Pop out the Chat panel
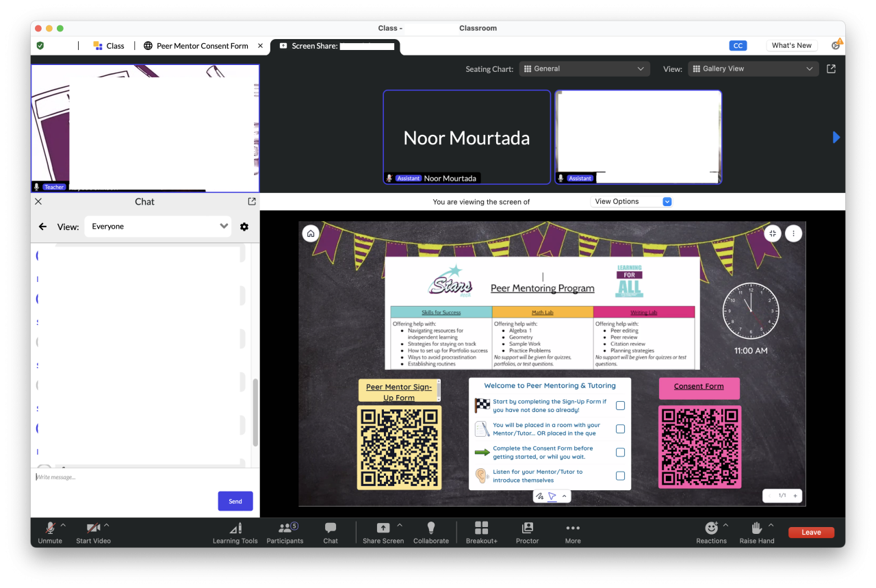Image resolution: width=876 pixels, height=588 pixels. point(252,201)
